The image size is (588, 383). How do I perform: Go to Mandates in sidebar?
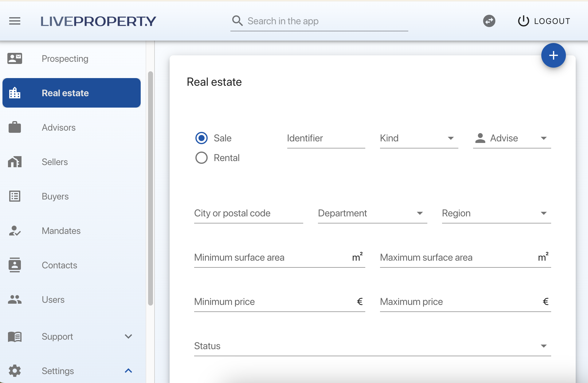tap(61, 231)
